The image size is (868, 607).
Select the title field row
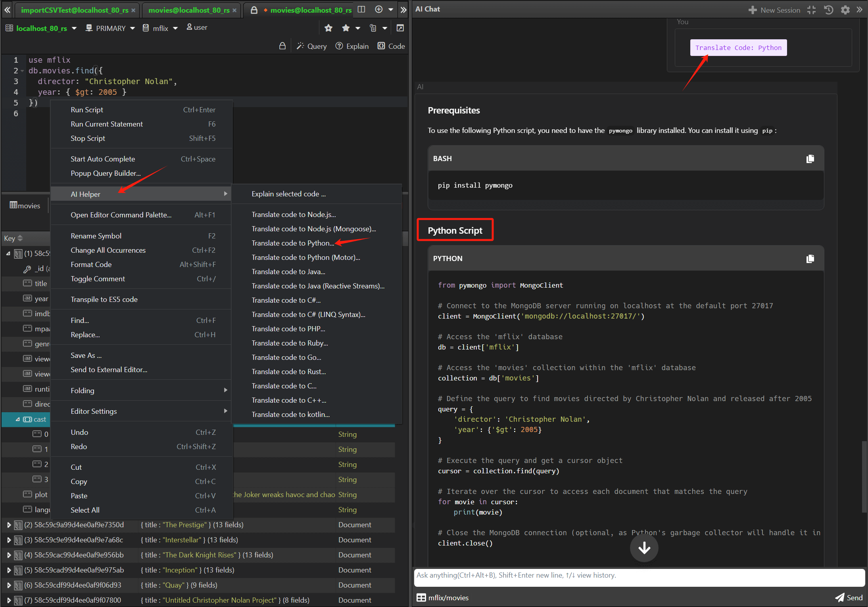(27, 284)
